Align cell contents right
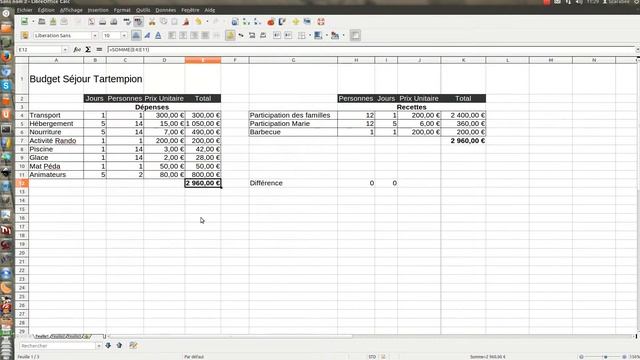 [x=194, y=36]
